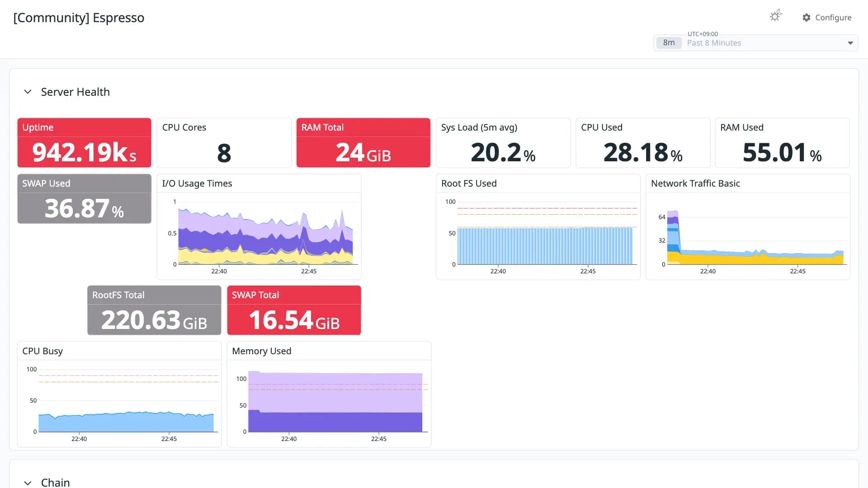Click the CPU Busy widget title

coord(42,351)
